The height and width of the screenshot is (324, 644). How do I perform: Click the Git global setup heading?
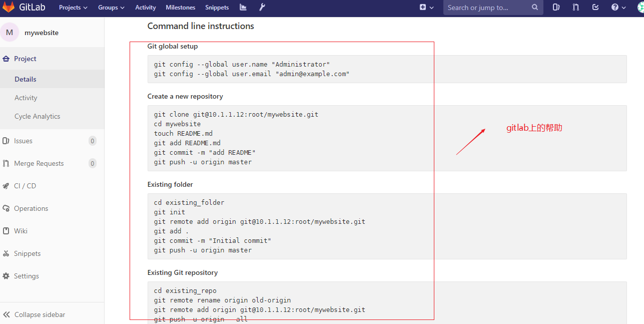click(173, 46)
